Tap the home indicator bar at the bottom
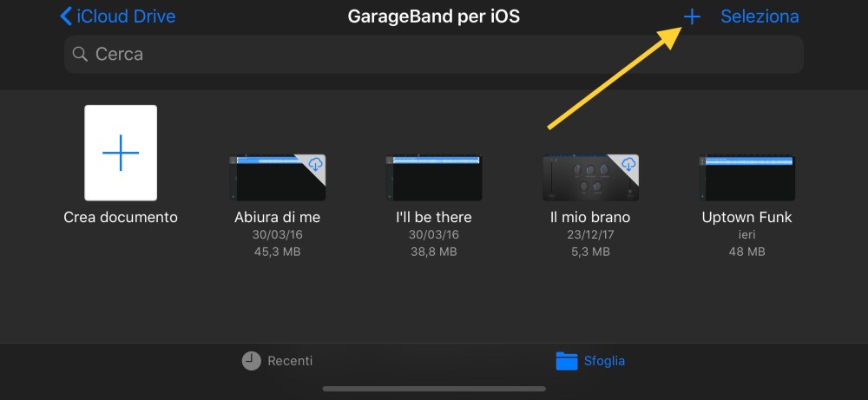This screenshot has width=868, height=400. 434,389
